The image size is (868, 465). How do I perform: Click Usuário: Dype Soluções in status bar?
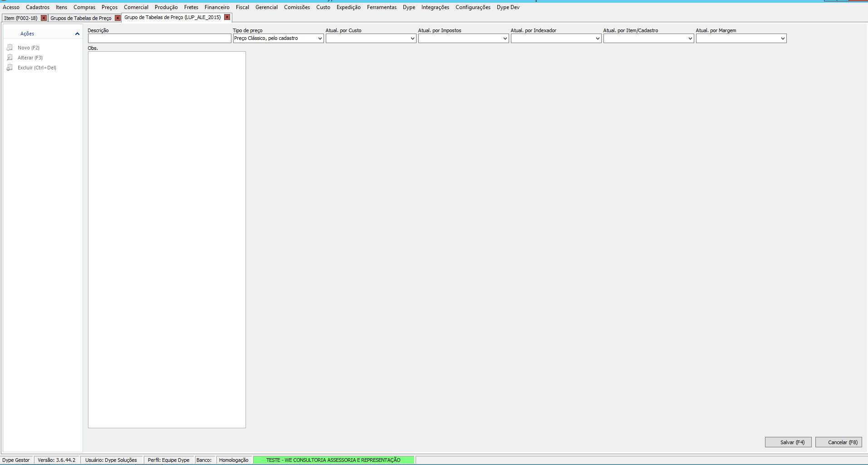[x=111, y=460]
